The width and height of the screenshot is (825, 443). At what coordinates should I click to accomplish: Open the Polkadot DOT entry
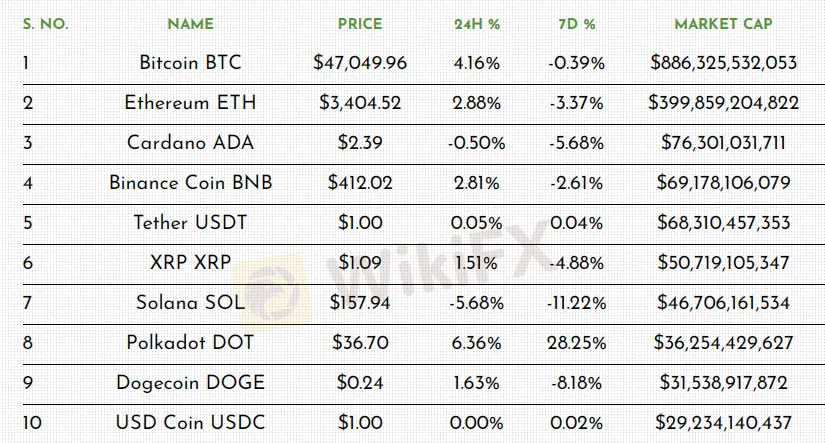click(x=190, y=343)
